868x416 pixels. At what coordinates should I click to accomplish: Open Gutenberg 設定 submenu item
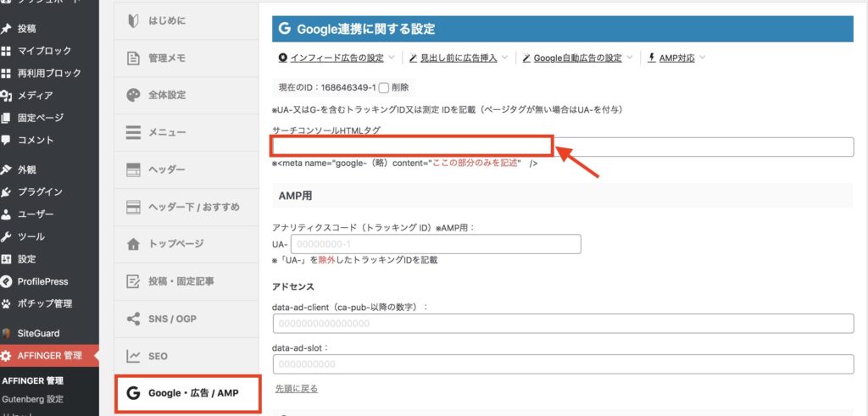click(33, 399)
